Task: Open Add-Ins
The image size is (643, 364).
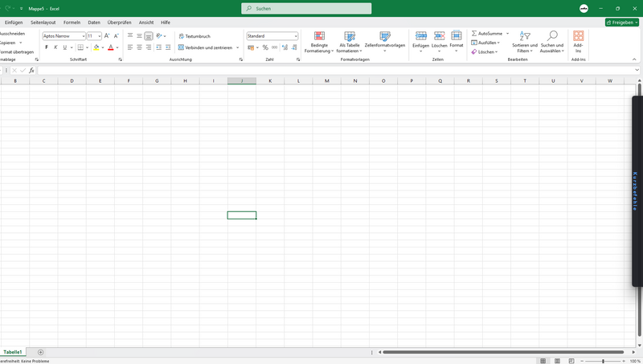Action: 578,42
